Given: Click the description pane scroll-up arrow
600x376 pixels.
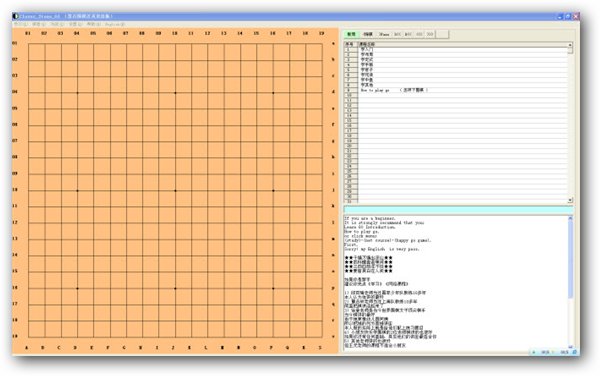Looking at the screenshot, I should pos(570,218).
